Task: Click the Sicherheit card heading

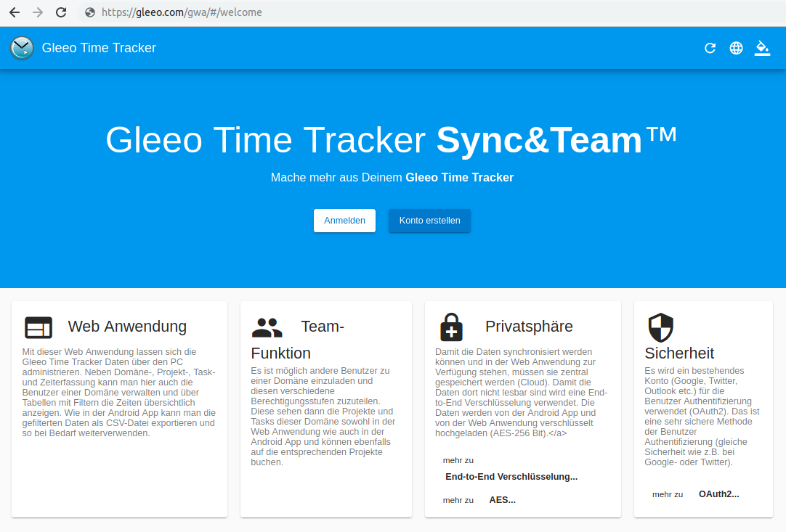Action: (x=679, y=353)
